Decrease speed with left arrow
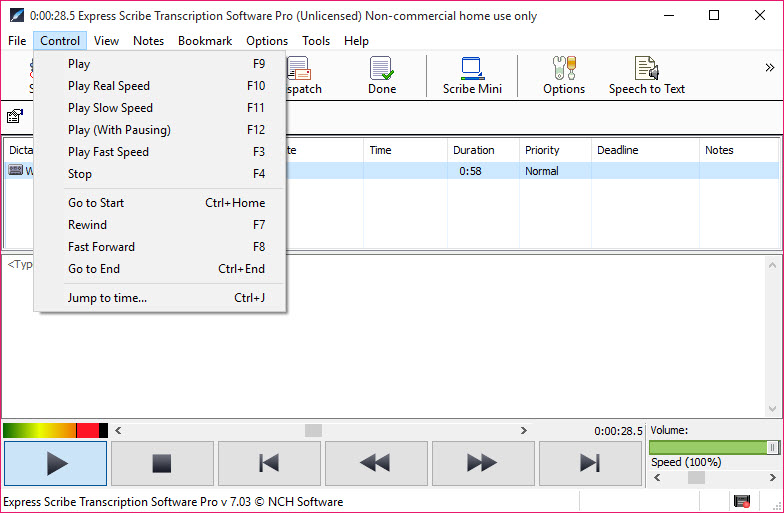784x513 pixels. point(658,478)
